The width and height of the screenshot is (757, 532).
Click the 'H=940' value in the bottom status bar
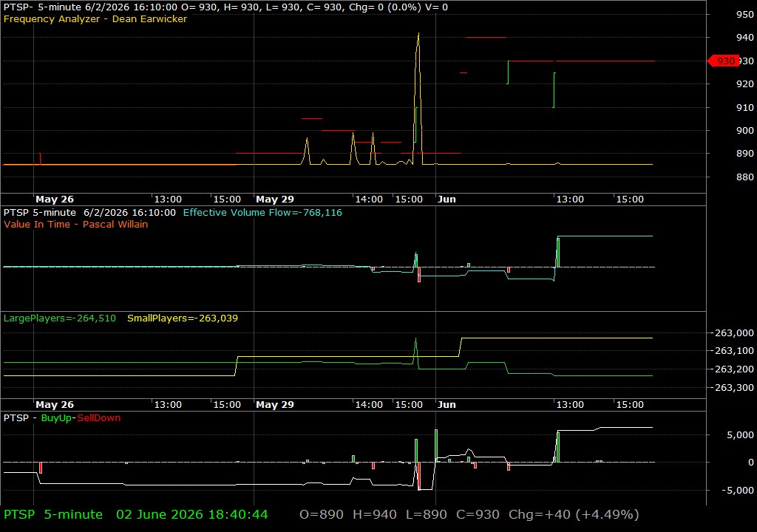tap(375, 514)
